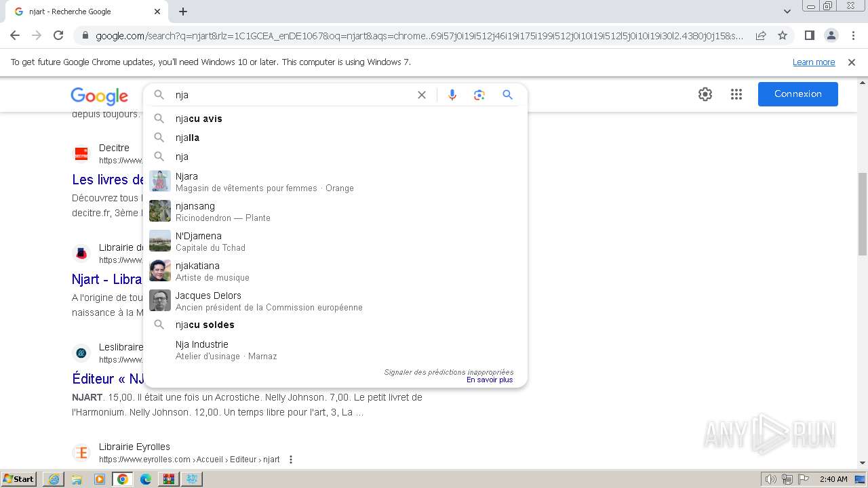Image resolution: width=868 pixels, height=488 pixels.
Task: Select suggestion njacu avis
Action: [335, 119]
